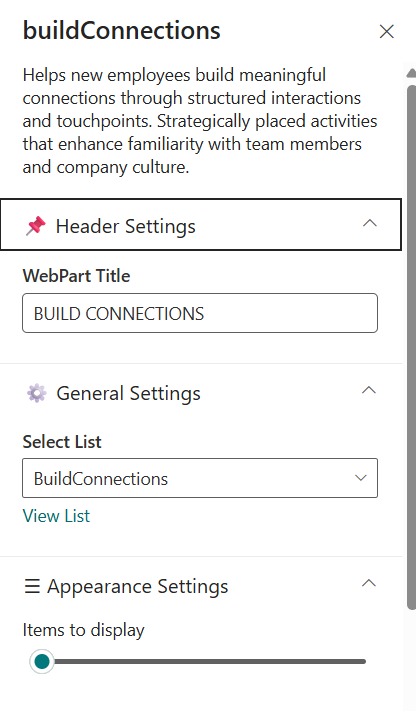The width and height of the screenshot is (416, 711).
Task: Focus the WebPart Title text field
Action: pos(200,313)
